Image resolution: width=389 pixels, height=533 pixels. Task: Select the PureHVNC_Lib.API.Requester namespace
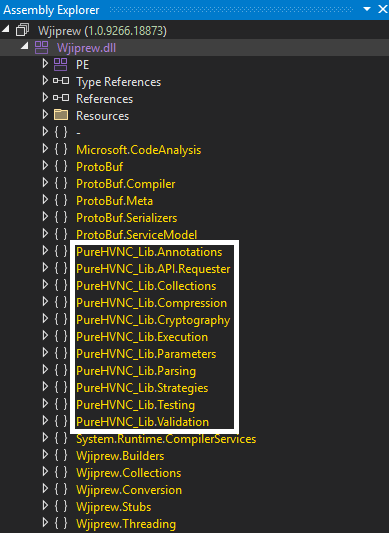point(153,269)
